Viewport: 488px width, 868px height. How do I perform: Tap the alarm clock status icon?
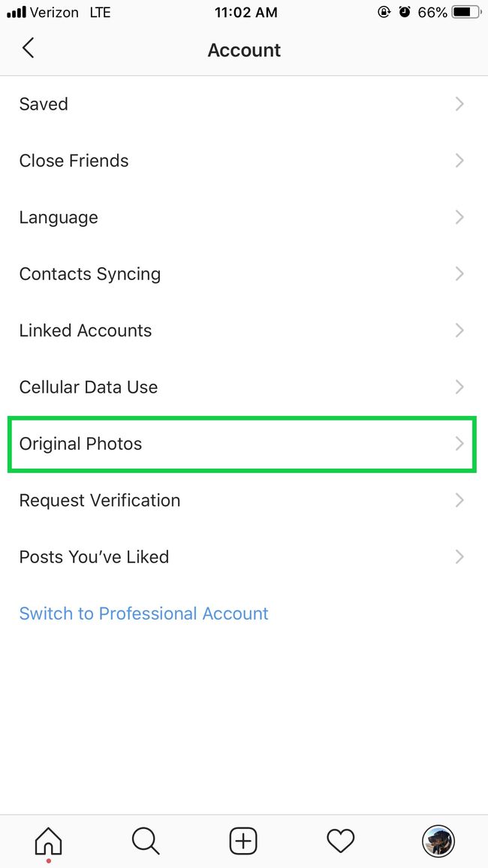(x=405, y=11)
